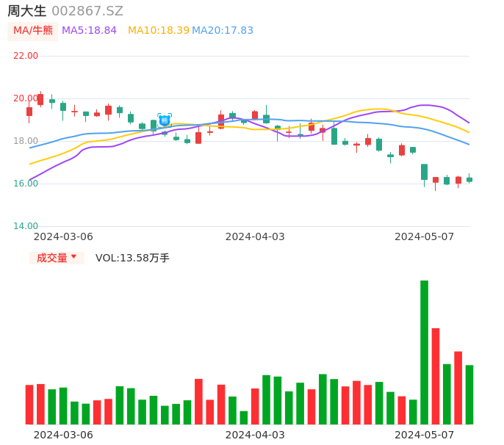The width and height of the screenshot is (504, 445).
Task: Click the rightmost green volume bar
Action: 469,394
